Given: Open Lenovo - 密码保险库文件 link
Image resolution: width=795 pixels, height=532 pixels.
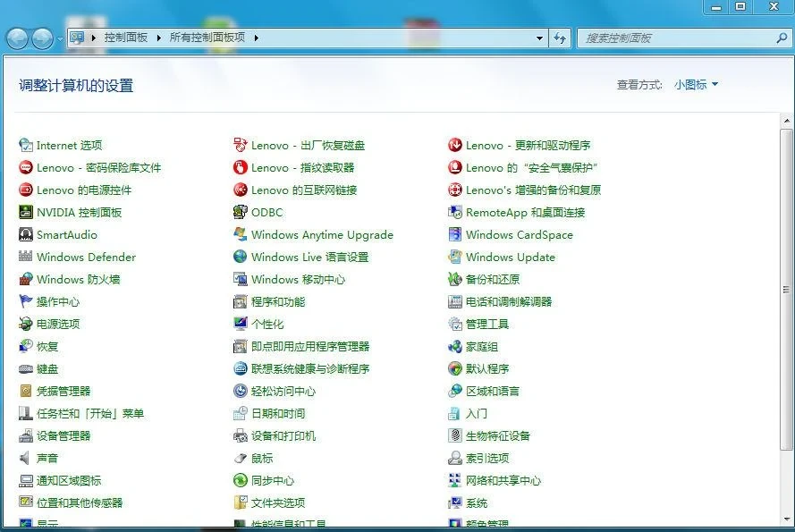Looking at the screenshot, I should point(98,167).
